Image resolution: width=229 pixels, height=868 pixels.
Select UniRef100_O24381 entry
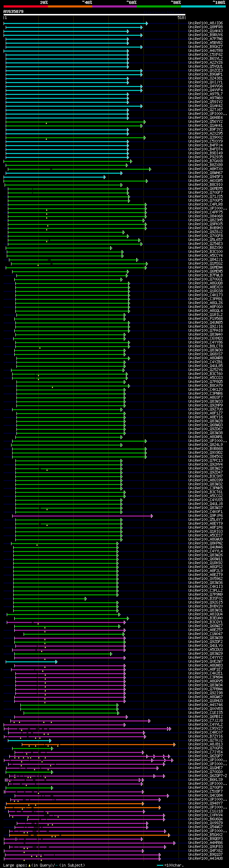[205, 78]
